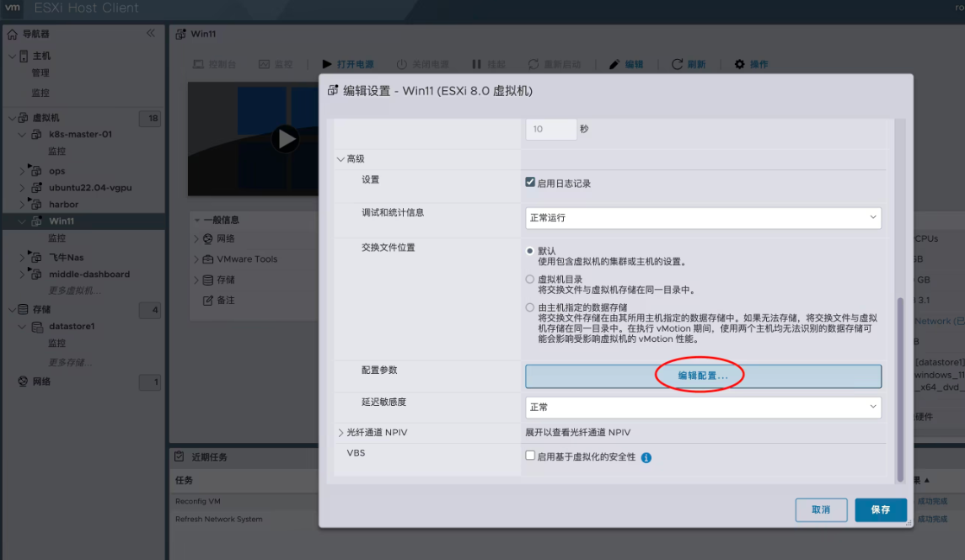Select the 默认 swap file radio button
Viewport: 965px width, 560px height.
click(x=529, y=251)
